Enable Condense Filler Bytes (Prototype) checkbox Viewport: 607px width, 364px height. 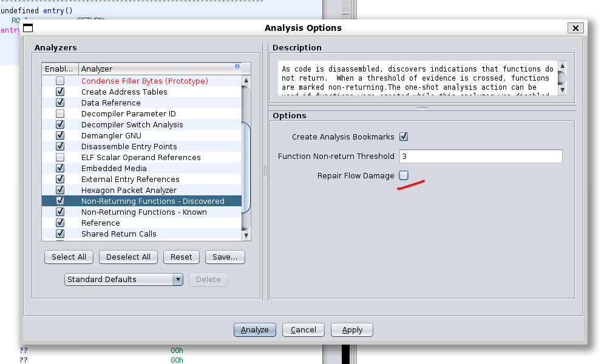[60, 81]
